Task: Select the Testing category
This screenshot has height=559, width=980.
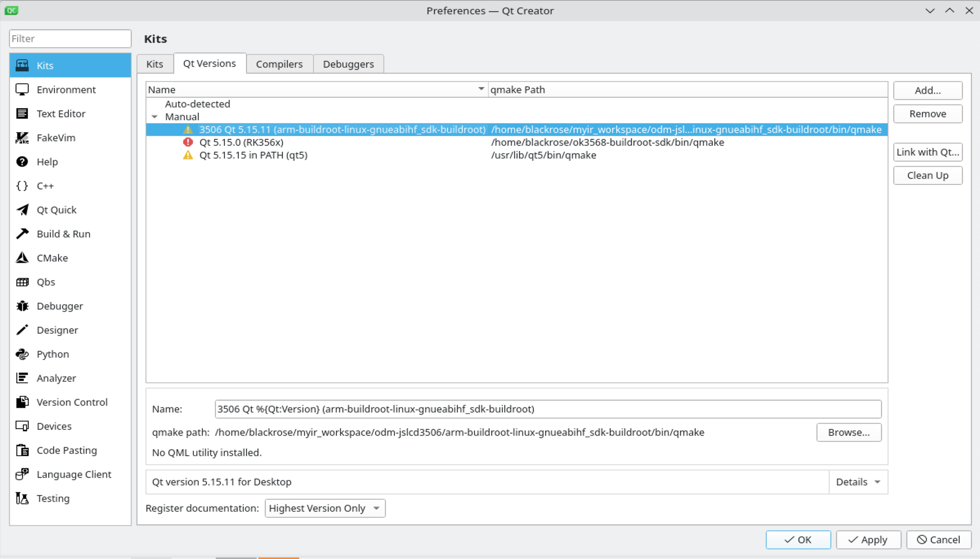Action: click(70, 499)
